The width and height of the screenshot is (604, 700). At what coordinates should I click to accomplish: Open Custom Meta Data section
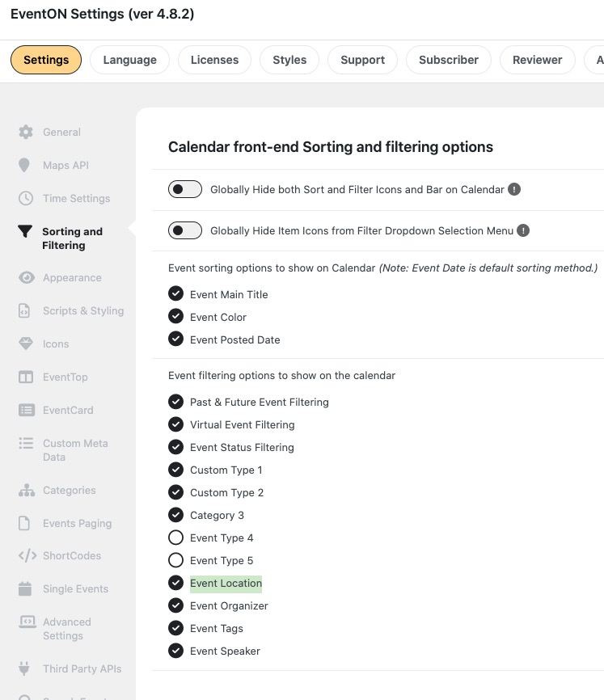pos(75,450)
